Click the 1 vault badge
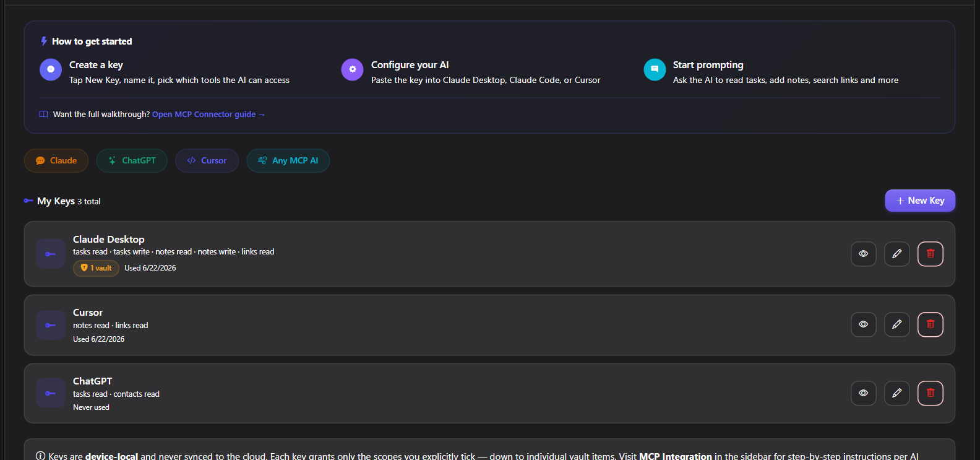980x460 pixels. pyautogui.click(x=97, y=268)
